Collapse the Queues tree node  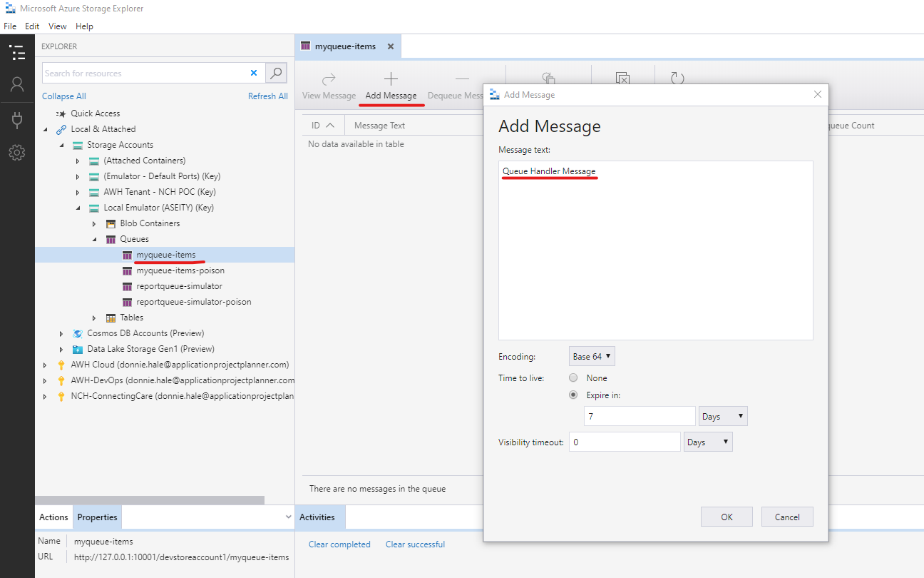coord(94,239)
